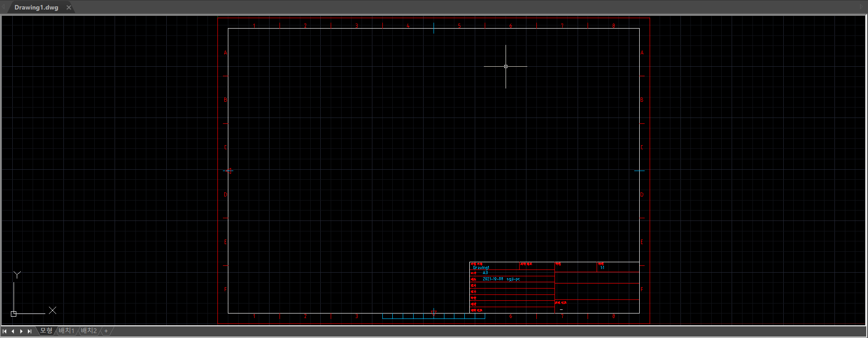Screen dimensions: 868x338
Task: Switch to the 배치1 layout tab
Action: point(67,331)
